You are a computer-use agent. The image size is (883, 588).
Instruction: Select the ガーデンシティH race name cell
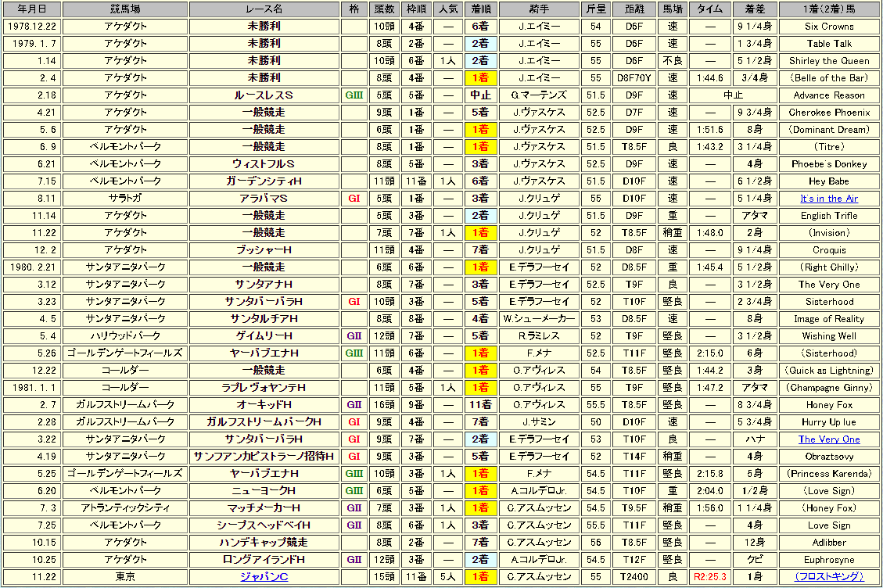[x=264, y=181]
